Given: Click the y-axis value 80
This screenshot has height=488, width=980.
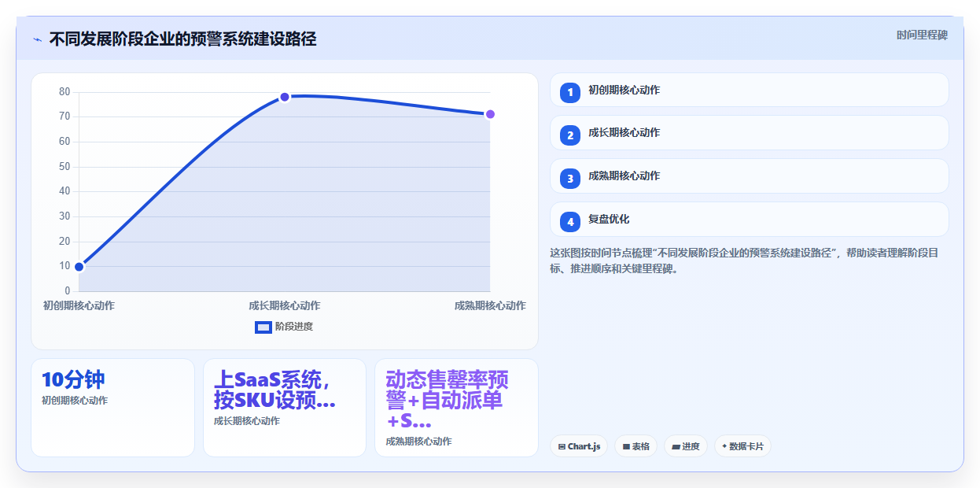Looking at the screenshot, I should (64, 91).
